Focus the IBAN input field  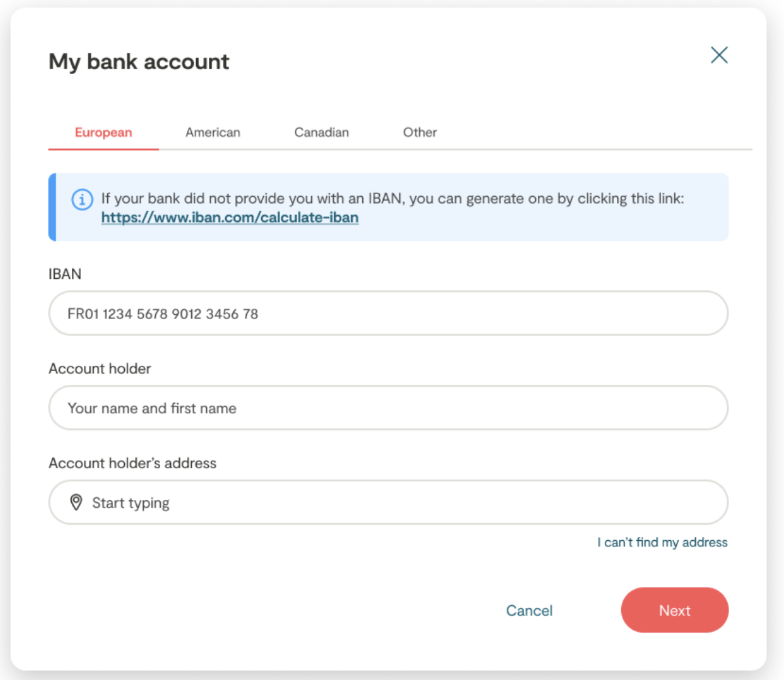[388, 314]
